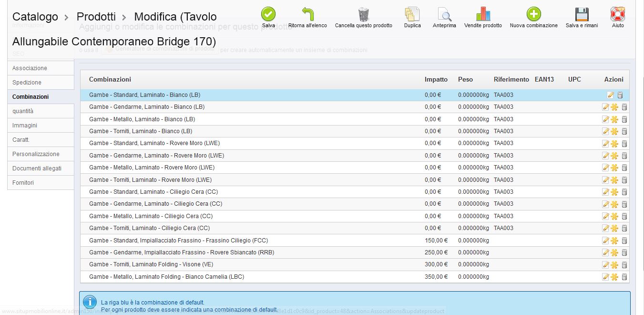This screenshot has height=315, width=644.
Task: Open the Spedizione tab
Action: point(41,83)
